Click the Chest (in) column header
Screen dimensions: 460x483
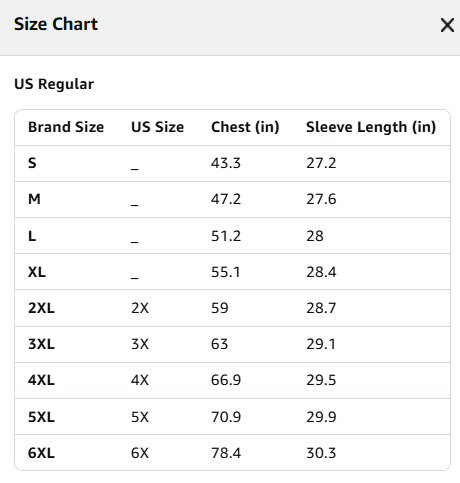tap(245, 127)
